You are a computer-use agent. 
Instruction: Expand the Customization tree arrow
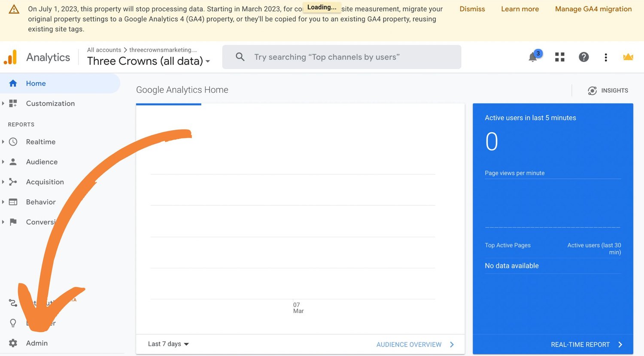click(x=3, y=103)
